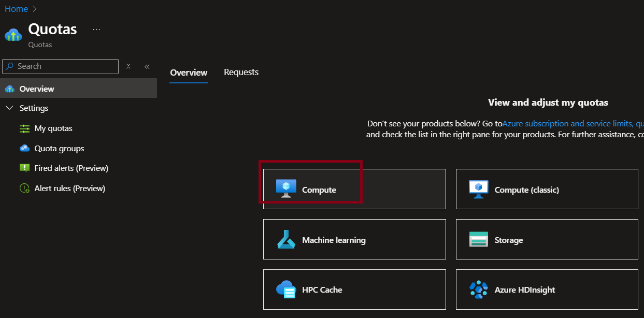Click the My quotas icon
This screenshot has width=644, height=318.
click(25, 128)
